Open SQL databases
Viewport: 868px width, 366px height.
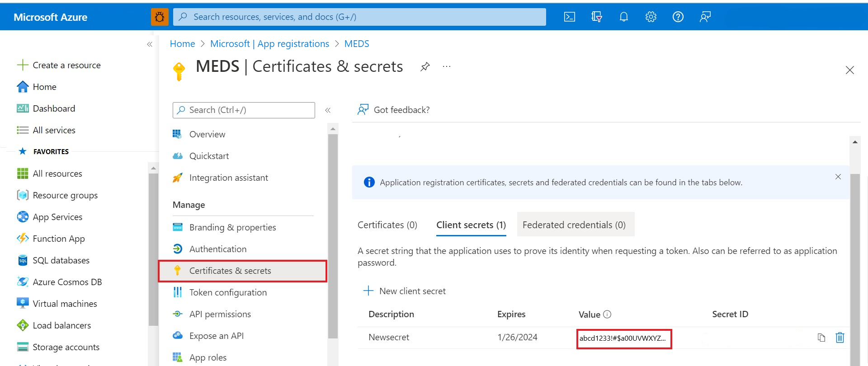click(53, 260)
